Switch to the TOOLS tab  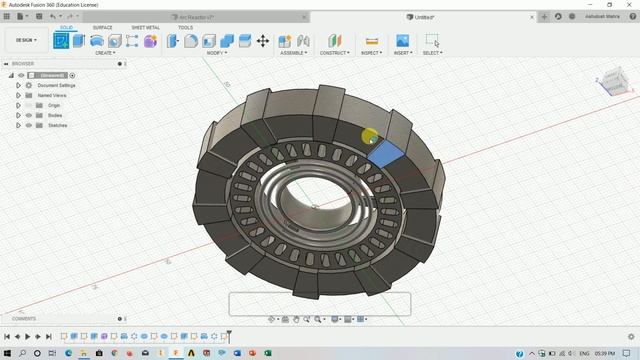185,27
